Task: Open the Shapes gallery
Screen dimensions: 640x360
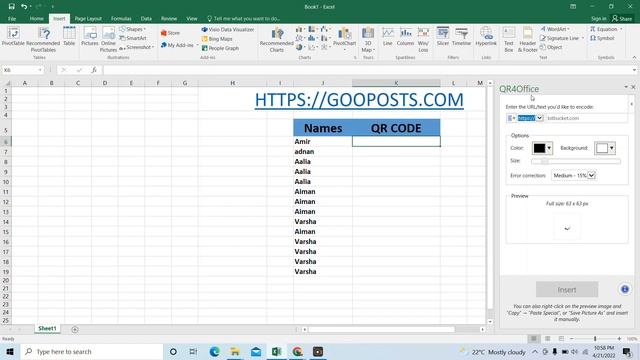Action: (133, 29)
